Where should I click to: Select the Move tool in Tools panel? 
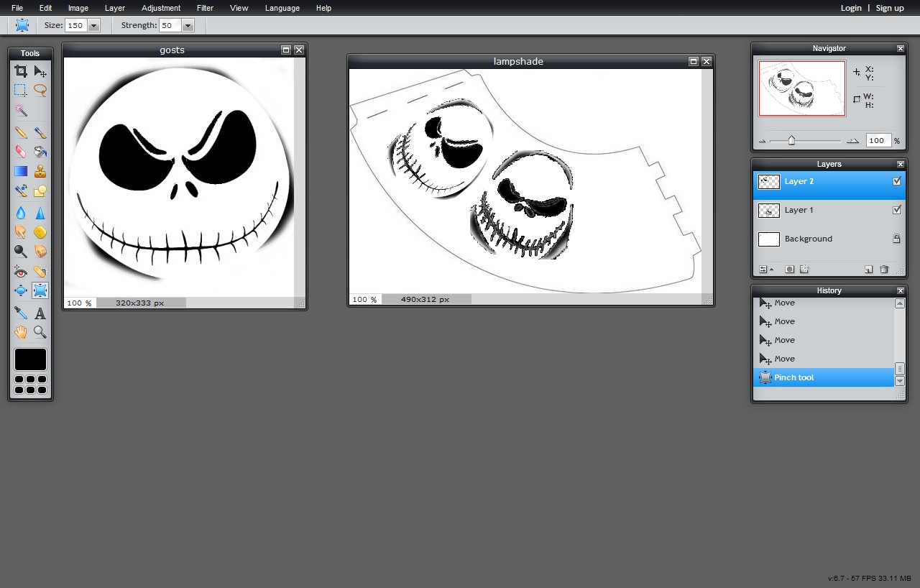[40, 71]
